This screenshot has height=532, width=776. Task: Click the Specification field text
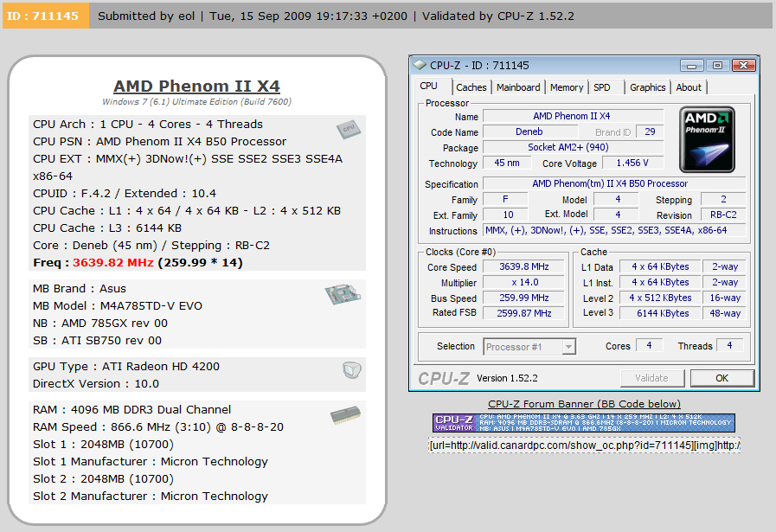[x=614, y=183]
